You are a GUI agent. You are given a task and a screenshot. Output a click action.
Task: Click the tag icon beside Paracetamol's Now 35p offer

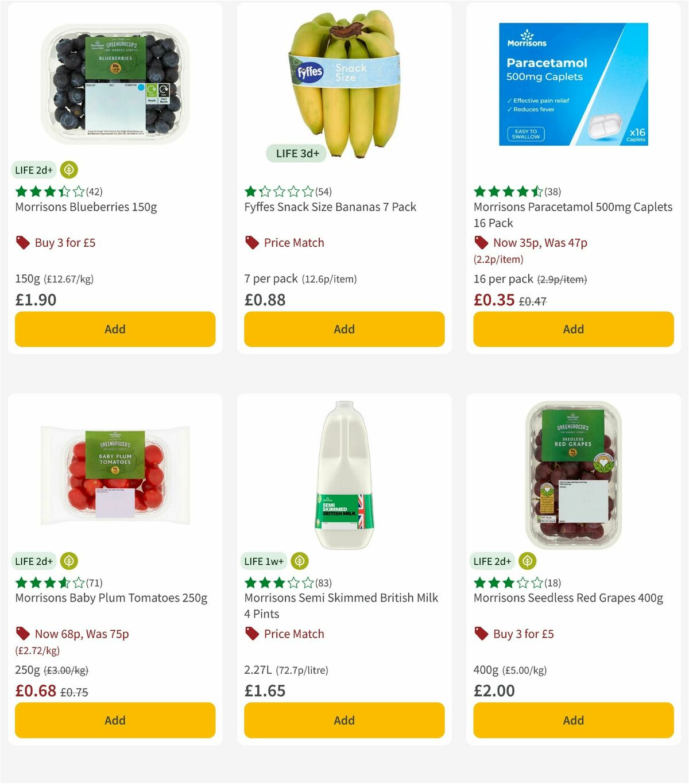click(481, 243)
